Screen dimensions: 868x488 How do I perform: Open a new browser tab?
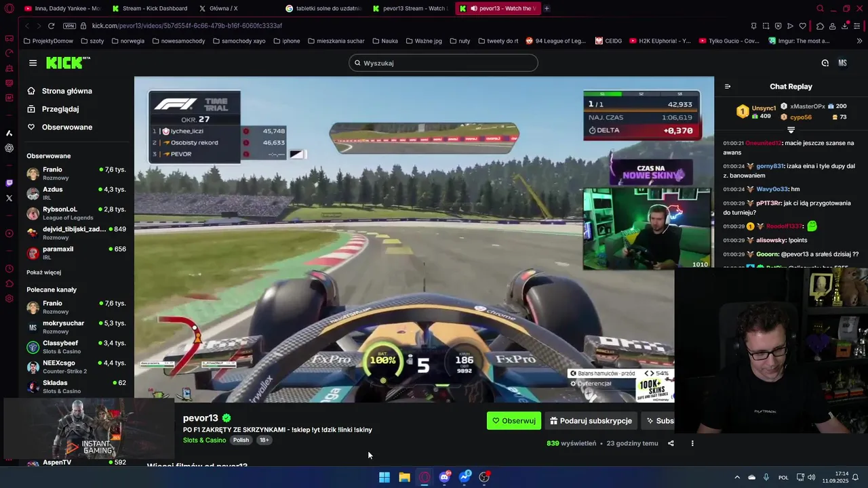[547, 8]
